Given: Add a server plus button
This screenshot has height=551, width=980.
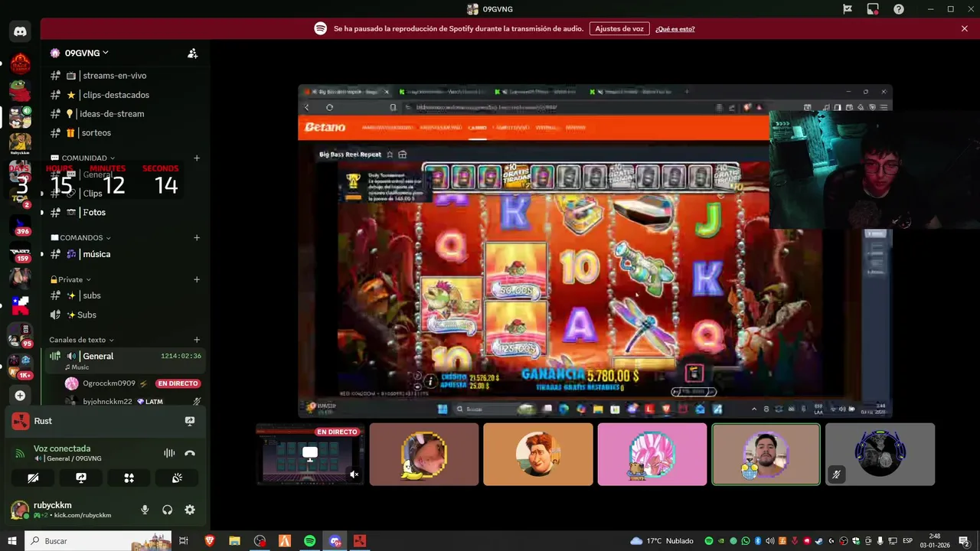Looking at the screenshot, I should (20, 396).
